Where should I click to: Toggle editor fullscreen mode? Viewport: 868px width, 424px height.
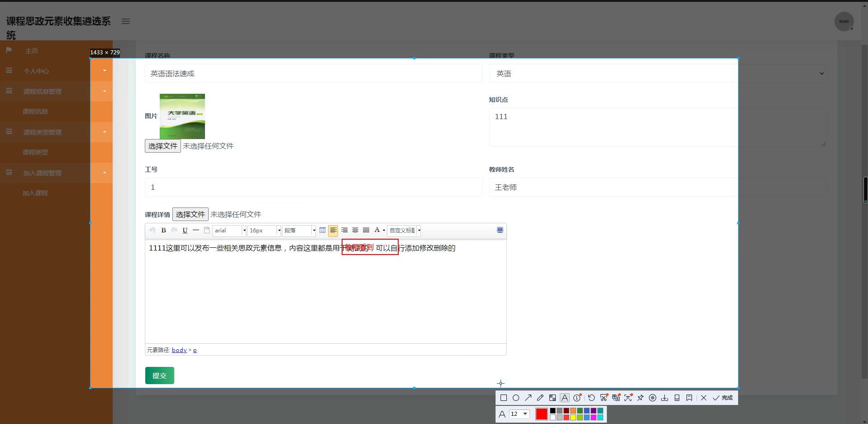coord(500,230)
